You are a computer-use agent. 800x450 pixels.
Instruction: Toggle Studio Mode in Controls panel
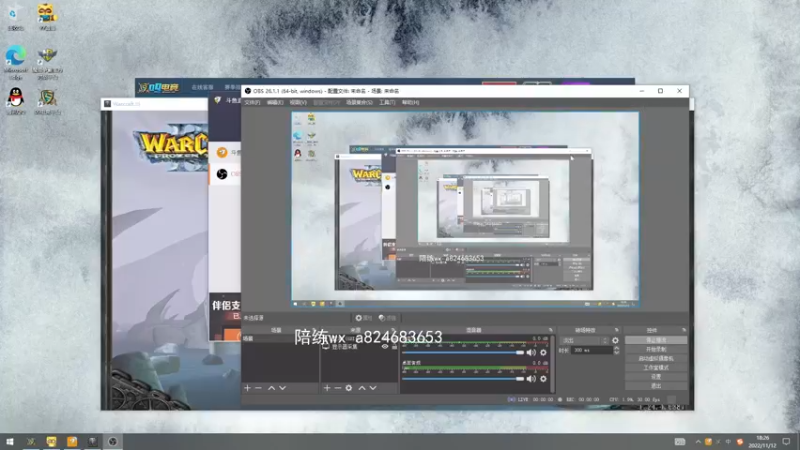(x=656, y=367)
